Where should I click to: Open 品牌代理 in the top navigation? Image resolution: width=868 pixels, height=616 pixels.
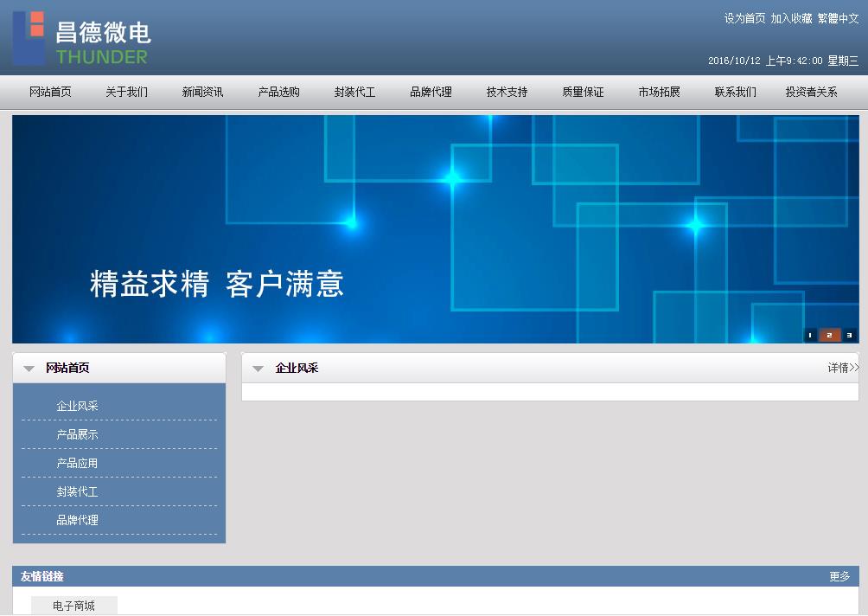tap(431, 92)
